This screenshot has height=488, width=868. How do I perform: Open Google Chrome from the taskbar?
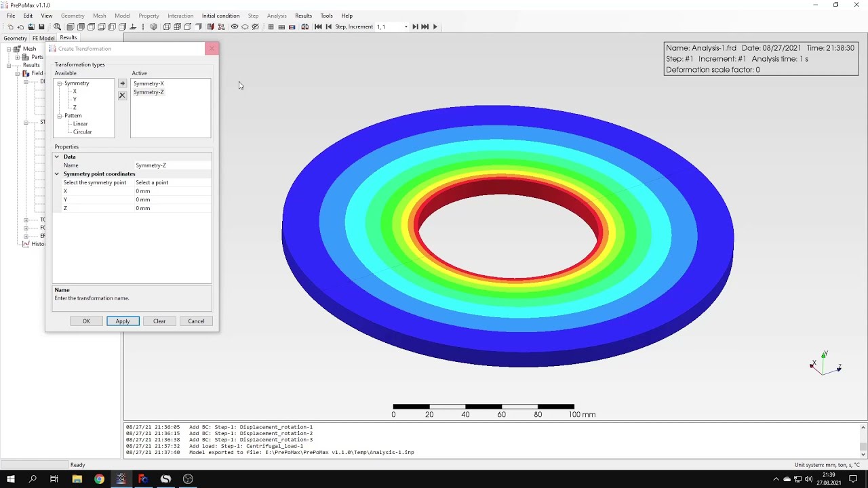(x=99, y=479)
